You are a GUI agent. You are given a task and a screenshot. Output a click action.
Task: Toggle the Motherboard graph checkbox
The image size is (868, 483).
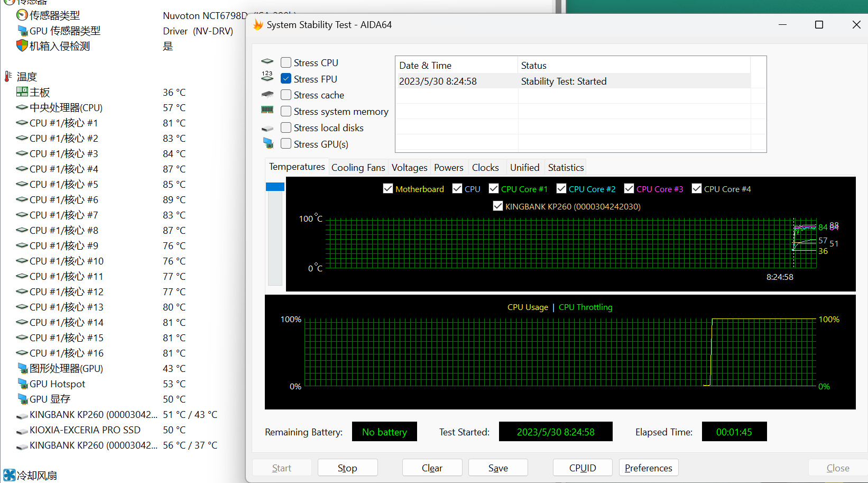[x=388, y=189]
